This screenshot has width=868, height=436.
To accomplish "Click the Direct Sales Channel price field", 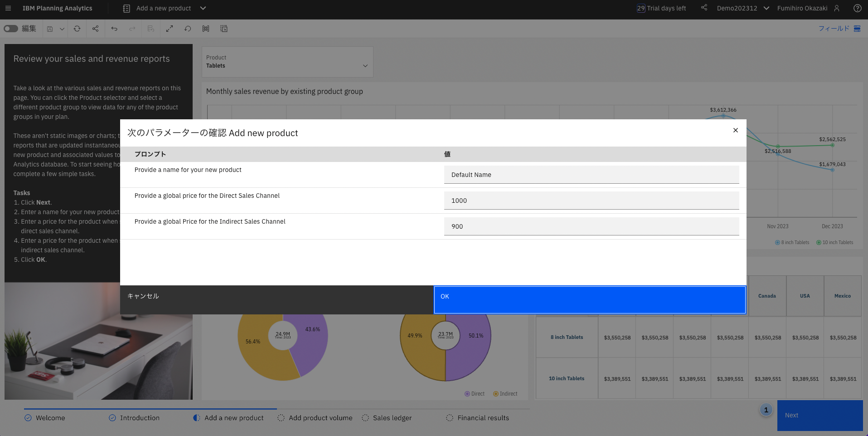I will (592, 201).
